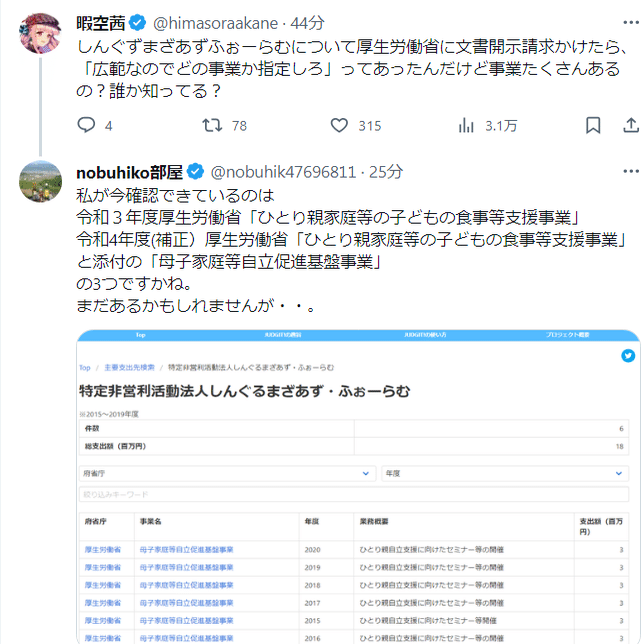
Task: Like the tweet with 315 likes
Action: 339,125
